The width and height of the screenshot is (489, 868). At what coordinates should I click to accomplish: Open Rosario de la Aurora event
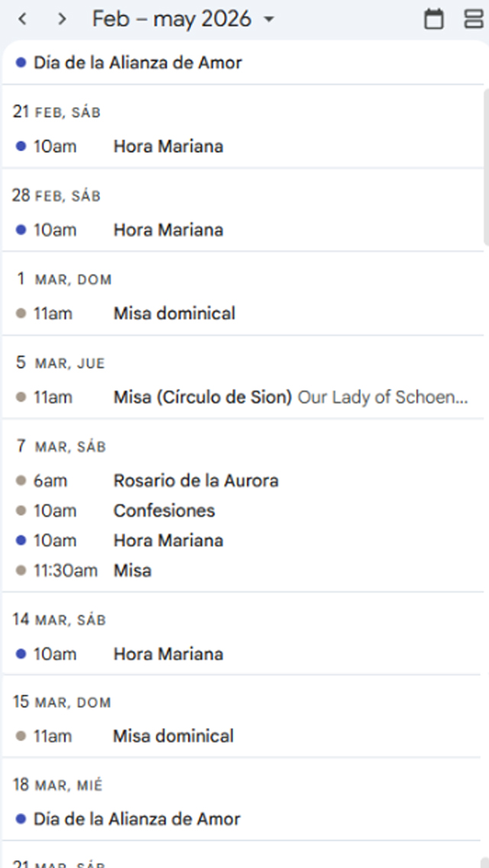coord(196,481)
